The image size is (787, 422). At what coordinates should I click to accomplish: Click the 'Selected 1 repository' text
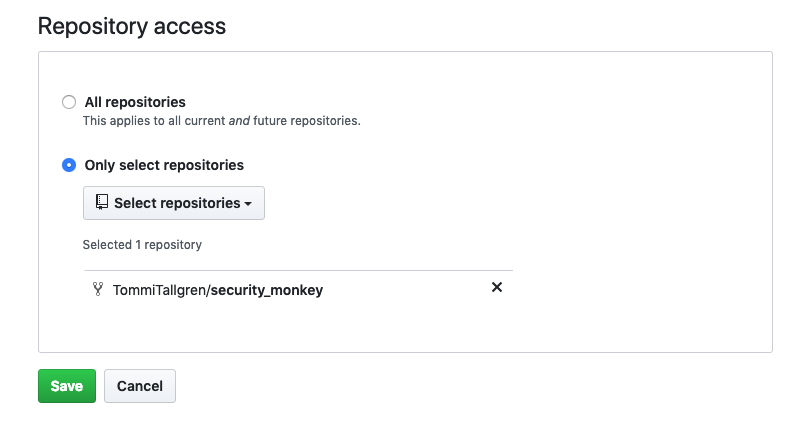pyautogui.click(x=142, y=244)
